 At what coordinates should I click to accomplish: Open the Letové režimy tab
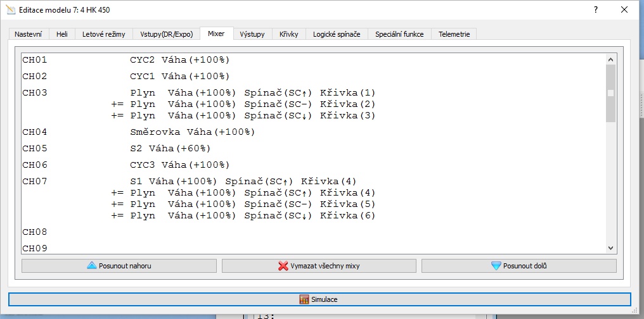click(x=104, y=34)
